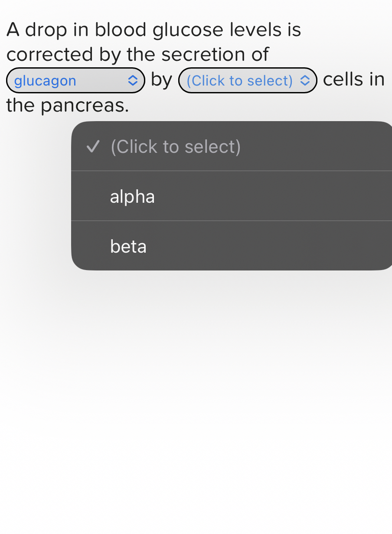Screen dimensions: 392x534
Task: Click the word "by" between the dropdowns
Action: click(161, 80)
